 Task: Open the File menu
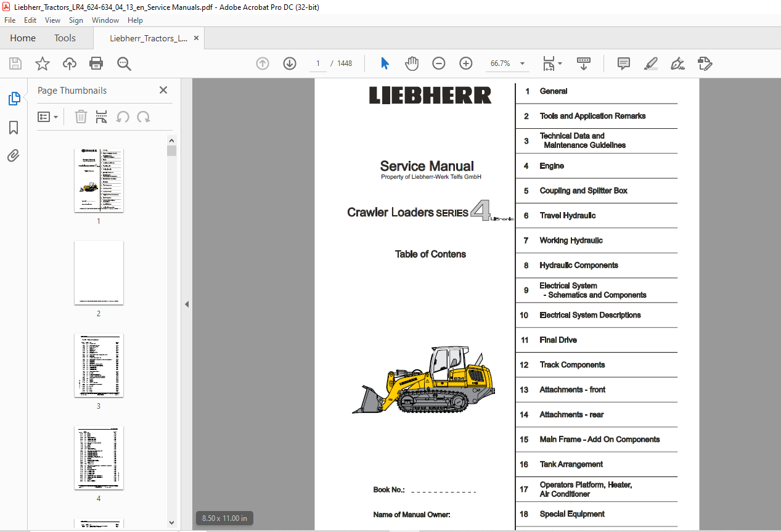tap(10, 20)
